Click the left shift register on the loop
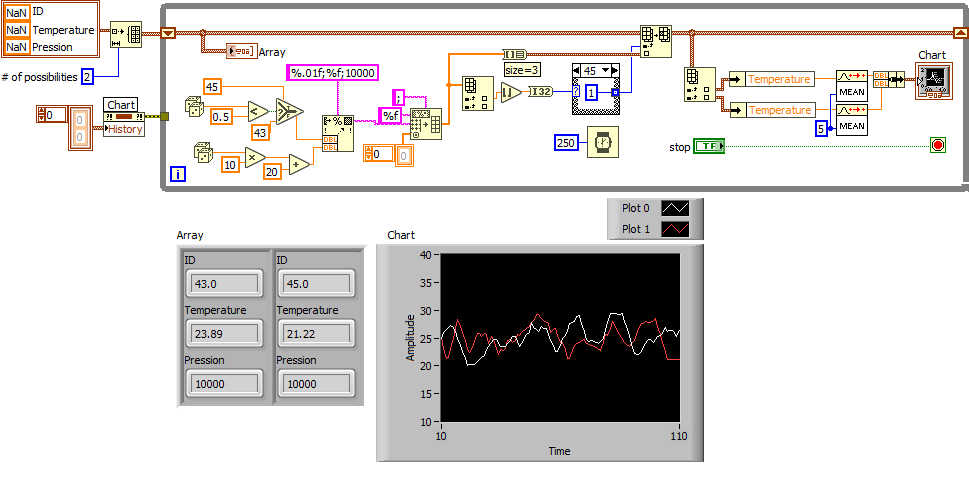The height and width of the screenshot is (479, 969). (168, 33)
